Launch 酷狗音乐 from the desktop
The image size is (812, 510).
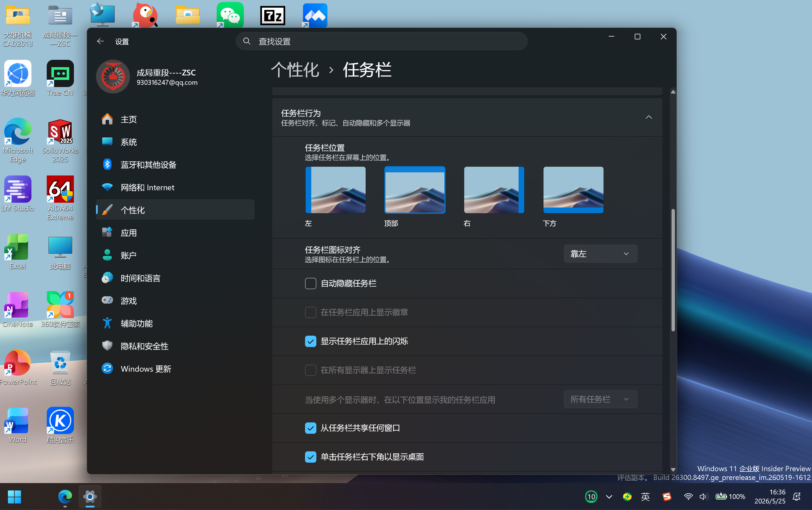[60, 425]
